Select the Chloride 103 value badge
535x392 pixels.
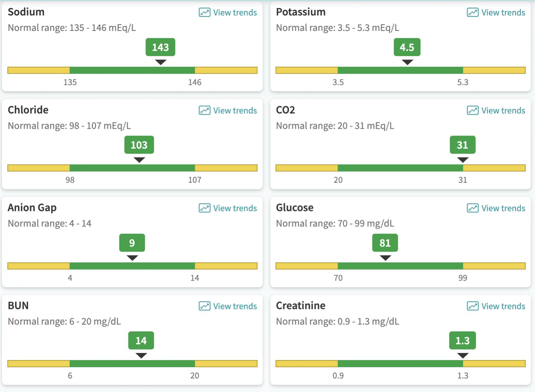pos(139,145)
